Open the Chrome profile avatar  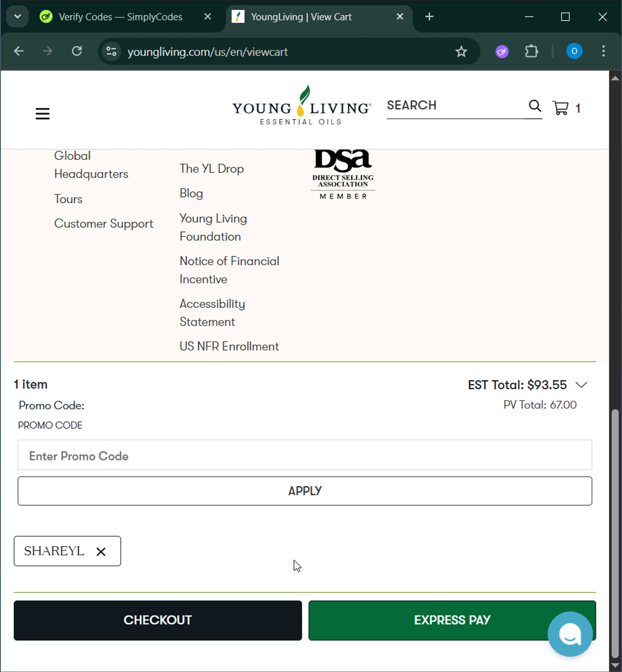click(574, 52)
